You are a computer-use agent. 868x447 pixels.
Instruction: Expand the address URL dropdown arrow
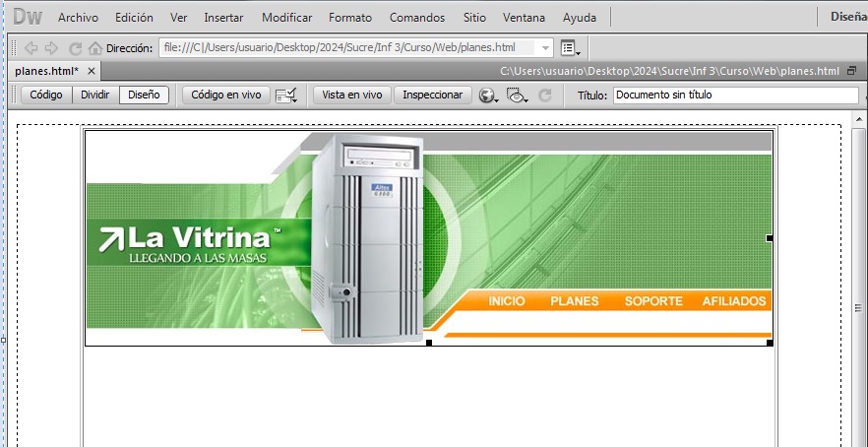546,47
